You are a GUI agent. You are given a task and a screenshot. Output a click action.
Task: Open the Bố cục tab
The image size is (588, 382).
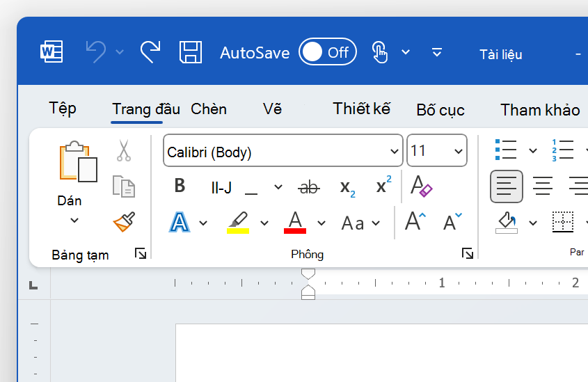pyautogui.click(x=440, y=110)
